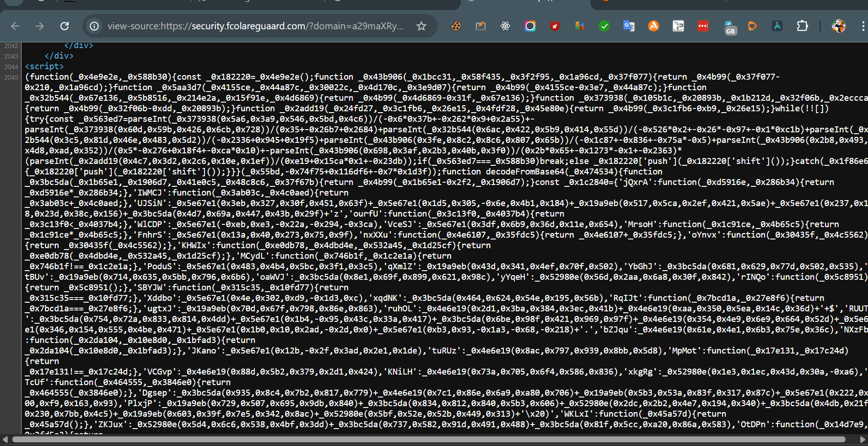
Task: Click the site information icon in address bar
Action: [x=94, y=26]
